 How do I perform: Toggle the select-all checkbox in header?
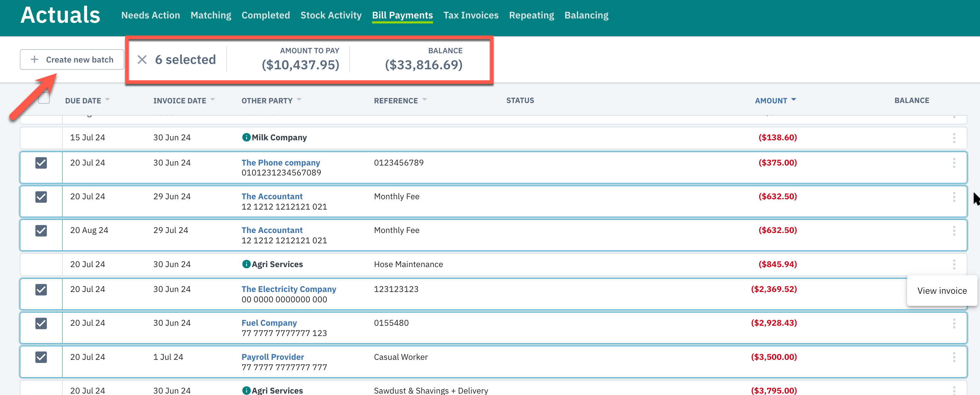coord(44,98)
